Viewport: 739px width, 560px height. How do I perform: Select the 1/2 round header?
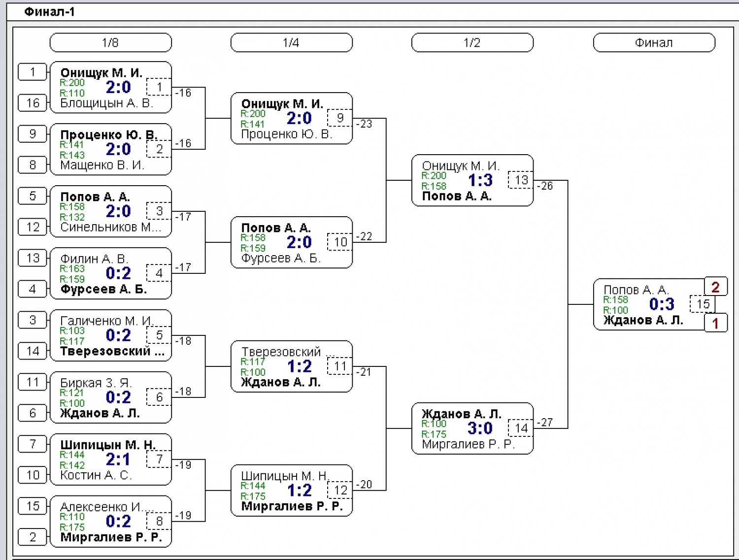point(472,42)
